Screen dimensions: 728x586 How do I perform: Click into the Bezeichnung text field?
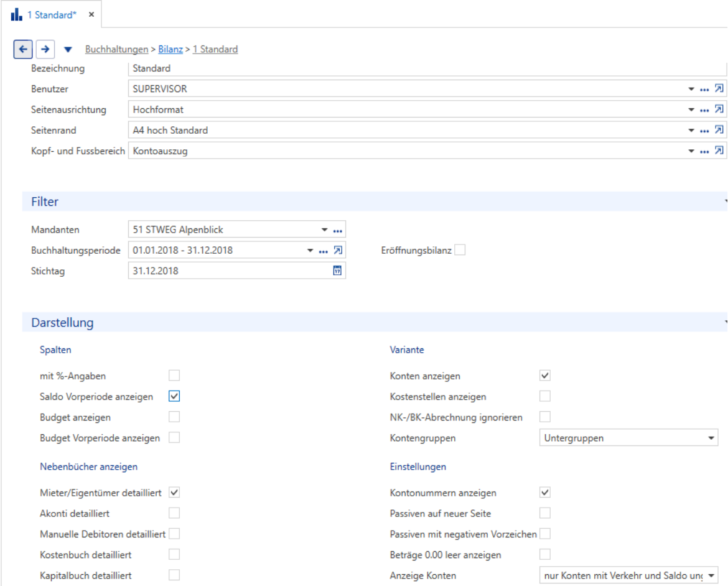point(427,68)
